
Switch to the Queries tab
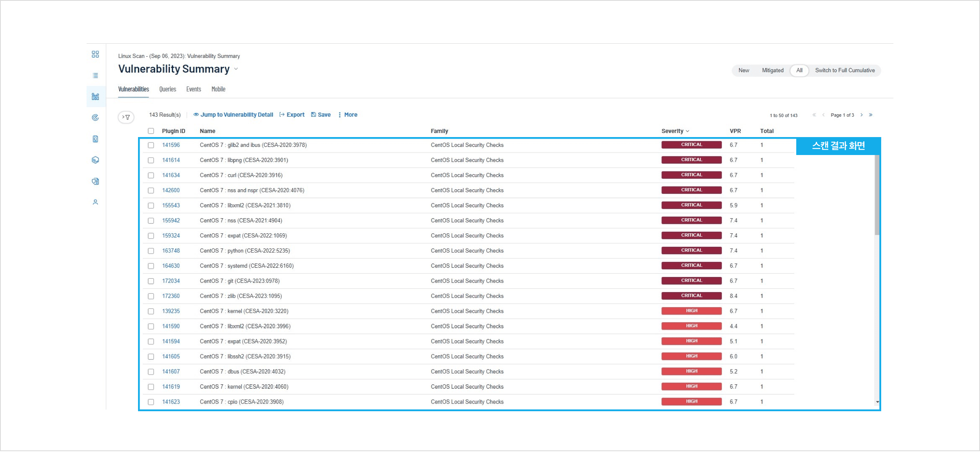point(167,89)
